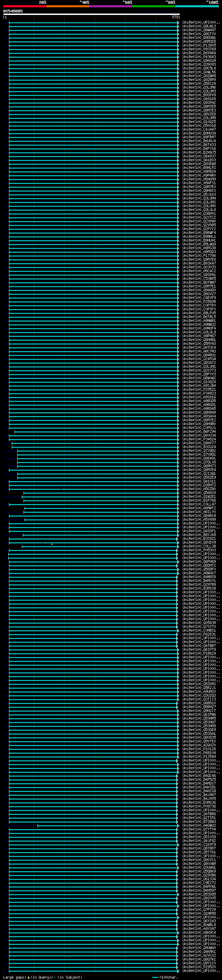Select the UniRef100_A6MWT2 label
Viewport: 222px width, 980px height.
(199, 508)
